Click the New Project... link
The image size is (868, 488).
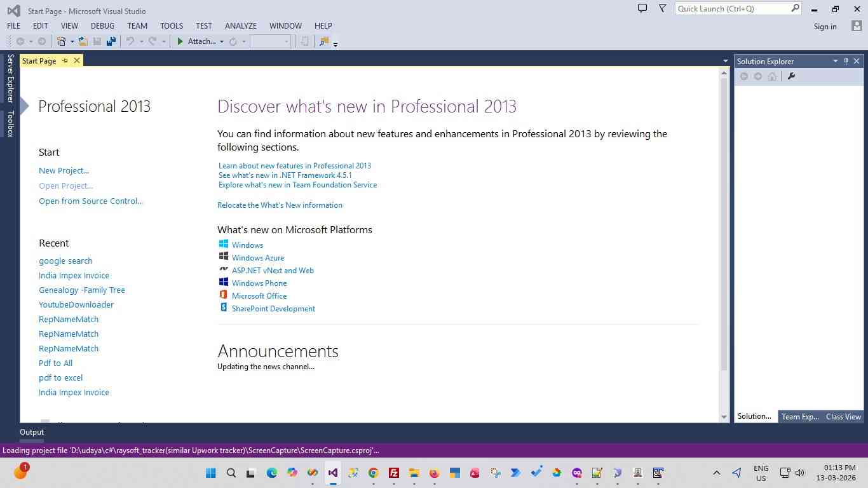64,170
